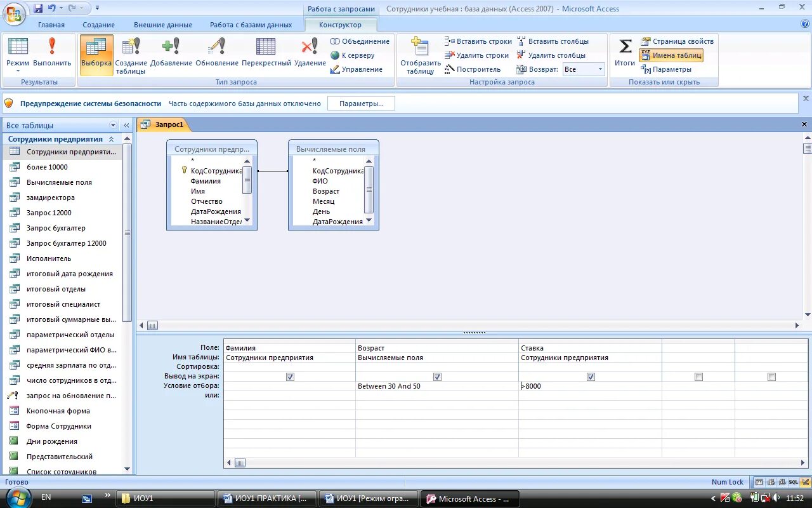Choose Удаление delete query type
Viewport: 812px width, 508px height.
click(x=310, y=52)
